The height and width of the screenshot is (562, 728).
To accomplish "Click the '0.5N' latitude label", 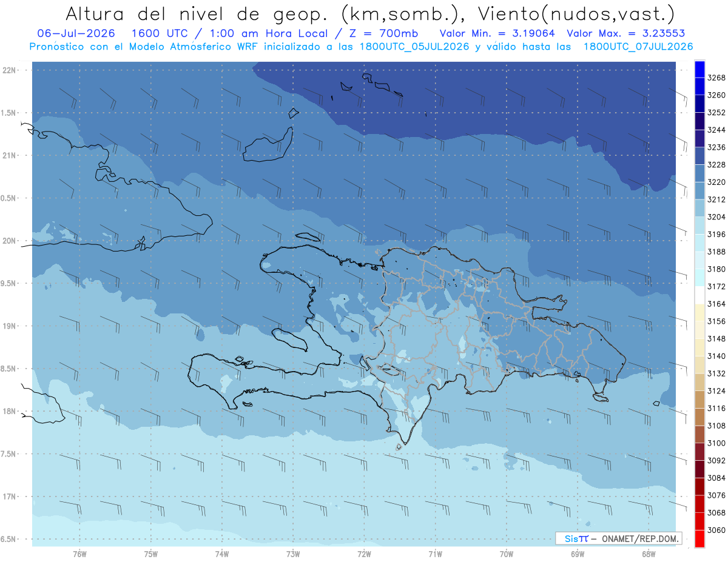I will click(10, 198).
